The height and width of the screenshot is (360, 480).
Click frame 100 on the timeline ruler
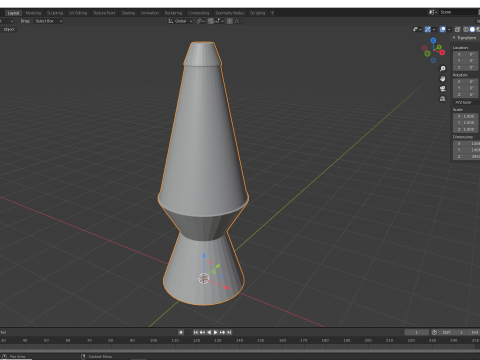tap(153, 340)
